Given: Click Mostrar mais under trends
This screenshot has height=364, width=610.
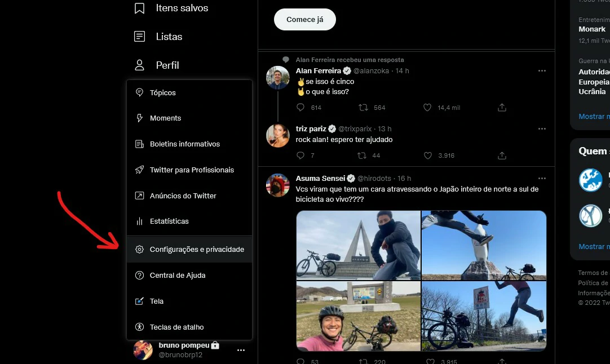Looking at the screenshot, I should (x=594, y=116).
